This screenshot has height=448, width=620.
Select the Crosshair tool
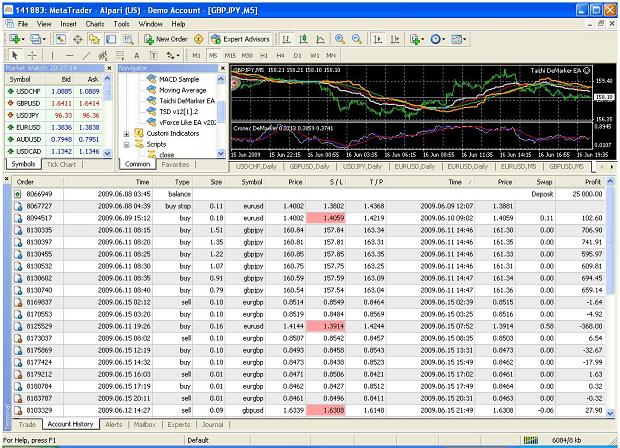[32, 55]
